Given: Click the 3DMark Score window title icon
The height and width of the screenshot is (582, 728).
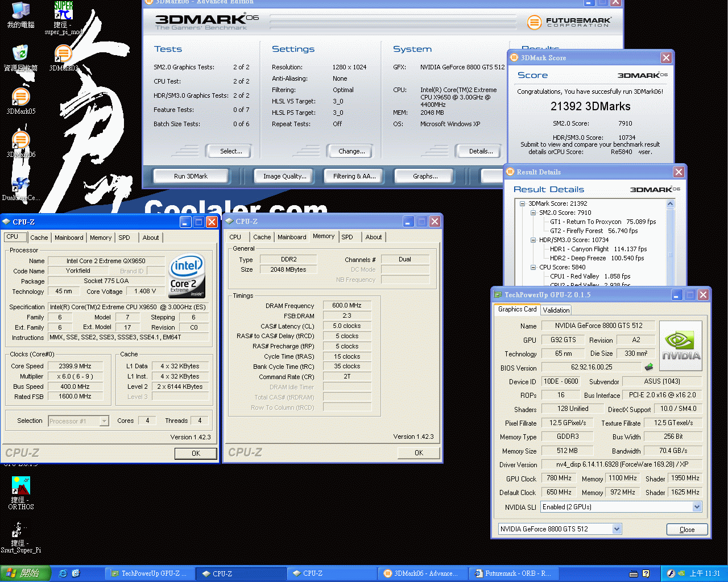Looking at the screenshot, I should 514,57.
